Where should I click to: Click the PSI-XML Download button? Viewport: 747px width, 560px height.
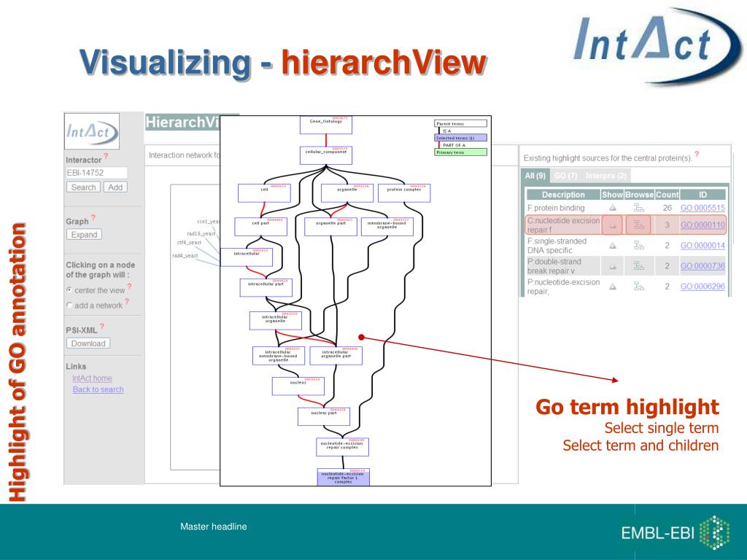click(x=88, y=343)
